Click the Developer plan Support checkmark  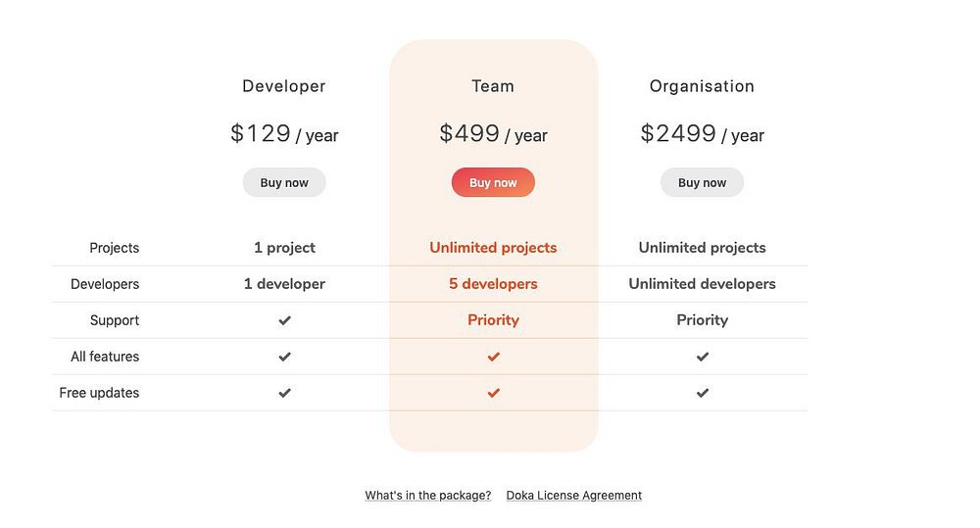pos(284,320)
